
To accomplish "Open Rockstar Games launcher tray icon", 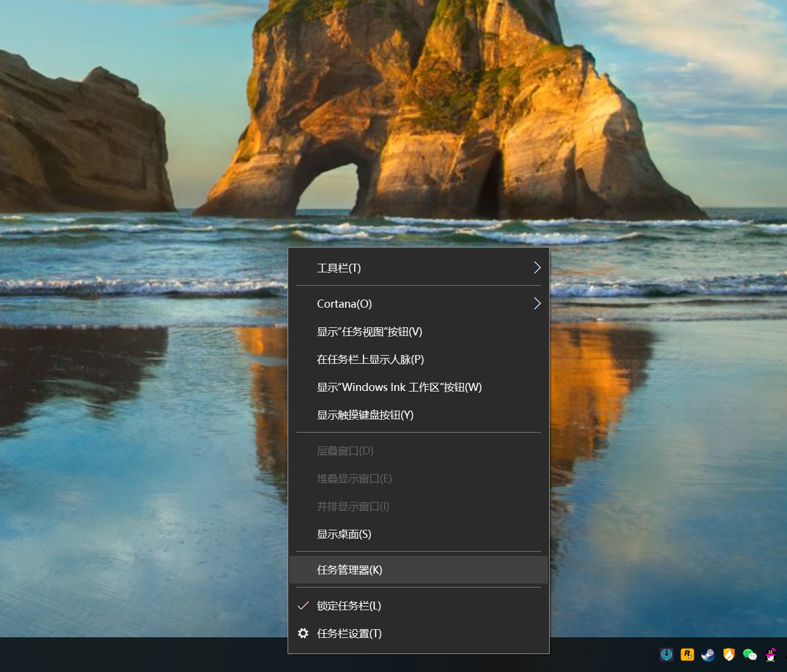I will click(x=687, y=654).
